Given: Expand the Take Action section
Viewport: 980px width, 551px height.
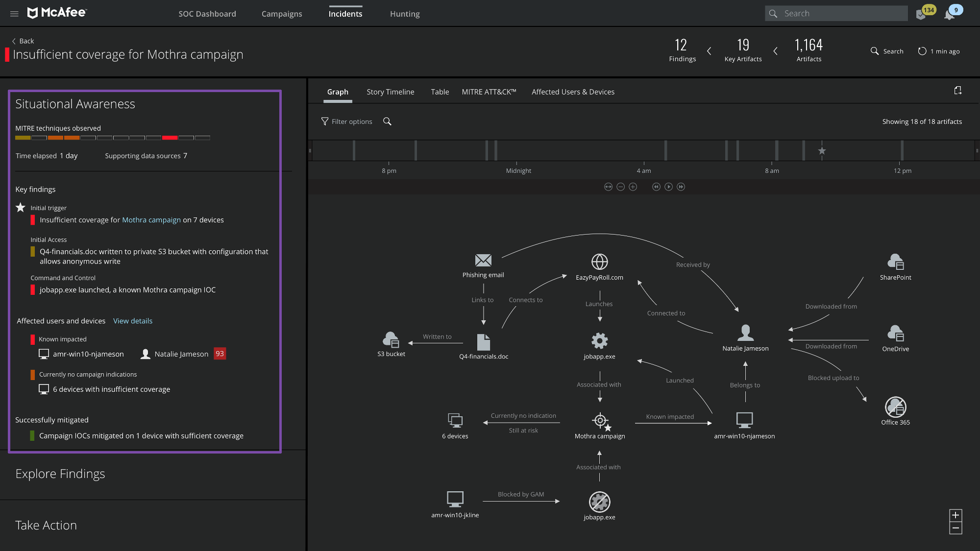Looking at the screenshot, I should point(46,525).
